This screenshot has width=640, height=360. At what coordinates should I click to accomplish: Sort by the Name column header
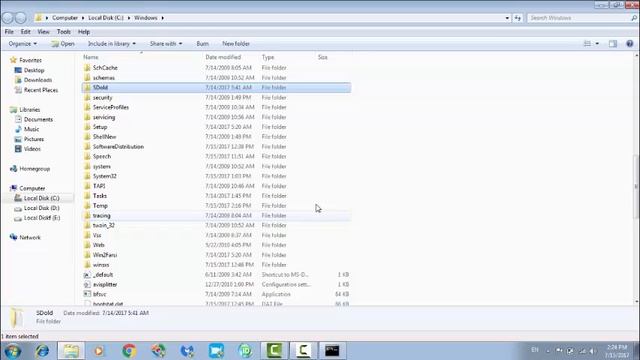pyautogui.click(x=143, y=57)
